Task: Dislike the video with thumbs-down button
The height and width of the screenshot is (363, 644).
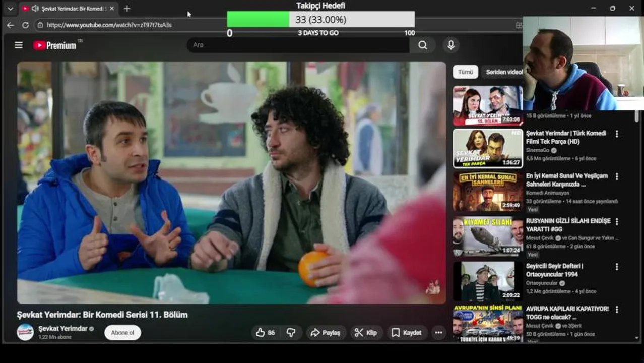Action: tap(291, 333)
